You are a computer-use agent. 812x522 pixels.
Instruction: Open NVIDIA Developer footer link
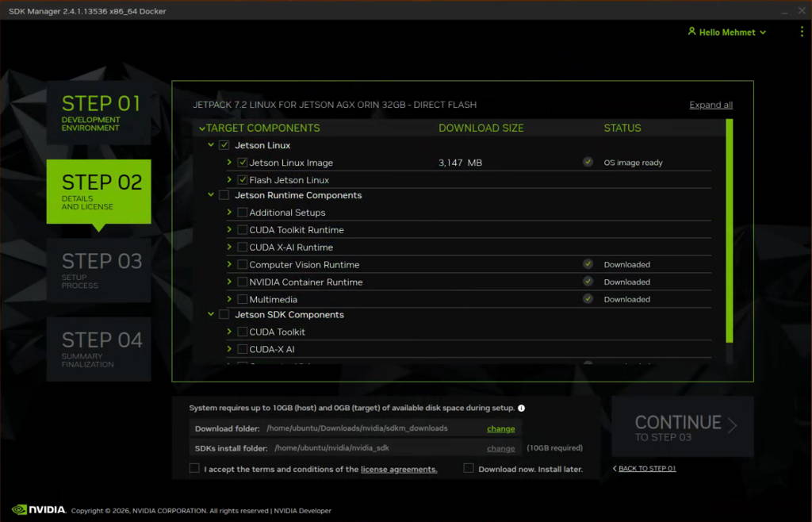point(302,511)
